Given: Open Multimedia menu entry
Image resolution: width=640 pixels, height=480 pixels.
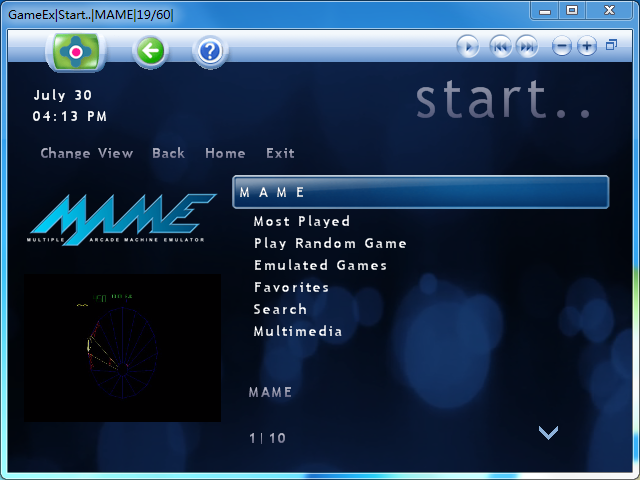Looking at the screenshot, I should [x=298, y=331].
